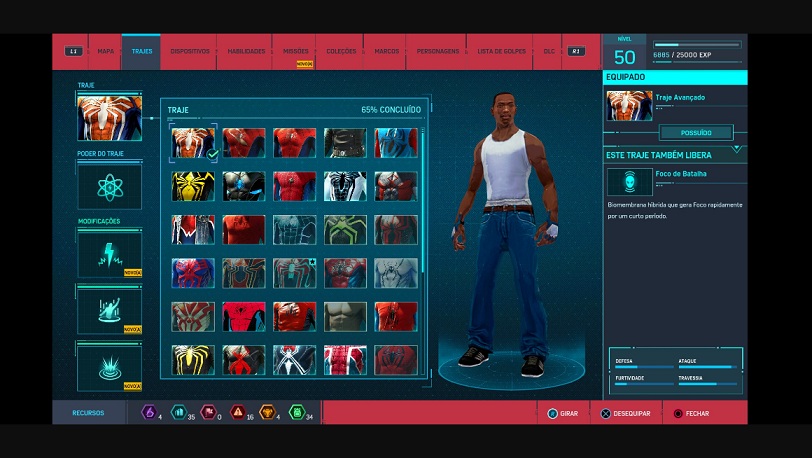Select the black suit with glowing blue chest
This screenshot has width=812, height=458.
tap(243, 187)
